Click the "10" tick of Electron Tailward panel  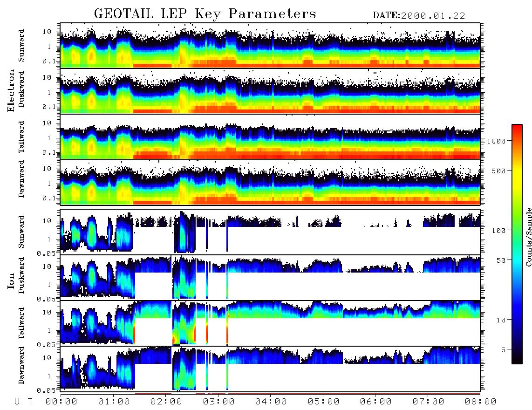tap(47, 123)
